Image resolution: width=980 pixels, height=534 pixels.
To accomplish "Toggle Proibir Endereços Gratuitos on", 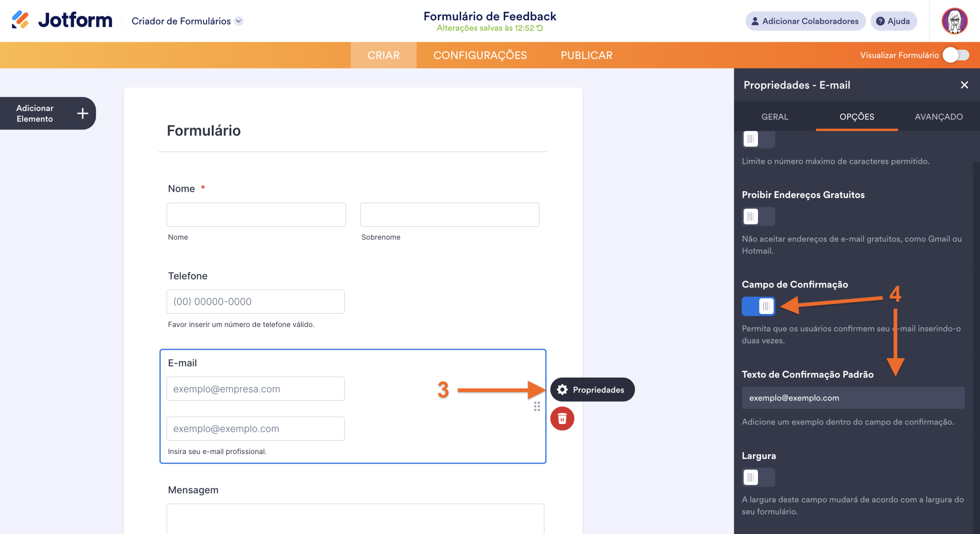I will click(758, 216).
